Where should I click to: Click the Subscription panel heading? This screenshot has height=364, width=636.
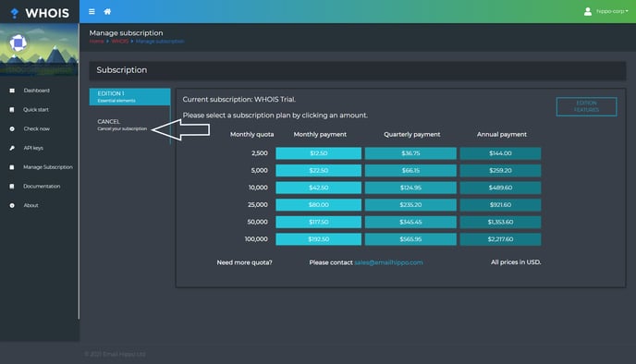[122, 70]
